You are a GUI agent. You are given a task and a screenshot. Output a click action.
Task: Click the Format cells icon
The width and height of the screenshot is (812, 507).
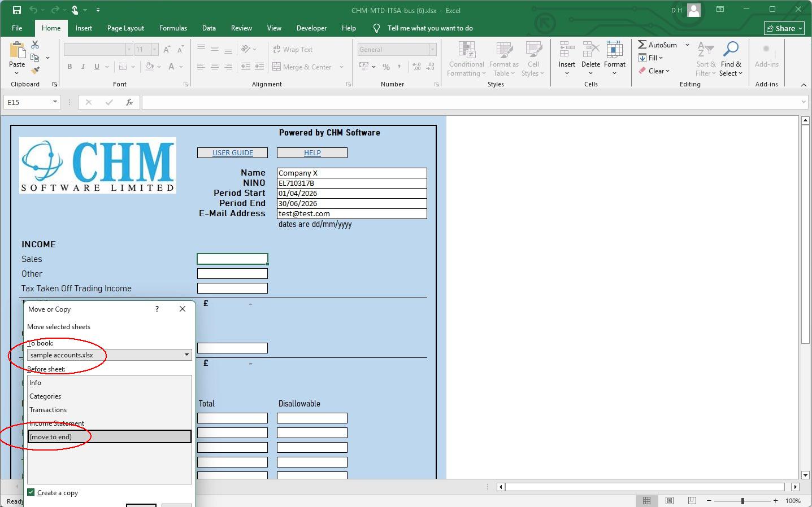coord(614,50)
